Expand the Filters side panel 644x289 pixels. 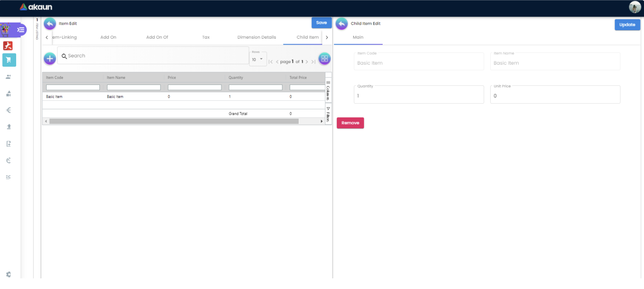328,114
